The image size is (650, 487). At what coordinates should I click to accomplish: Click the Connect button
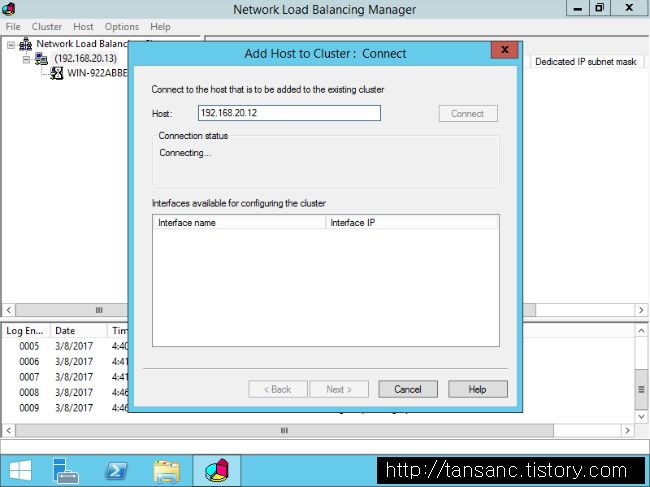(468, 114)
